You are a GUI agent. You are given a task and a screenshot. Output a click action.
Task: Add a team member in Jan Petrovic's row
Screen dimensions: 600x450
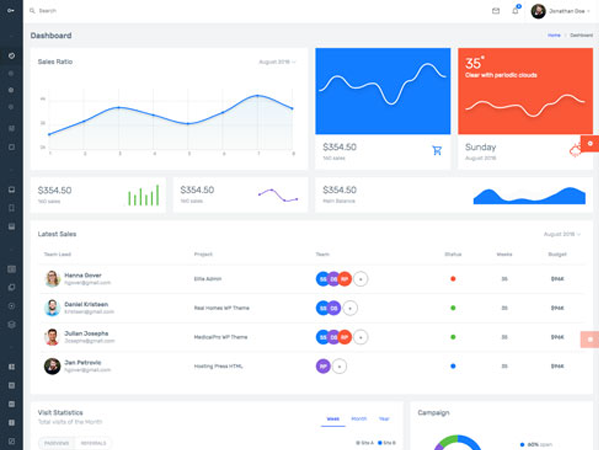pos(339,366)
